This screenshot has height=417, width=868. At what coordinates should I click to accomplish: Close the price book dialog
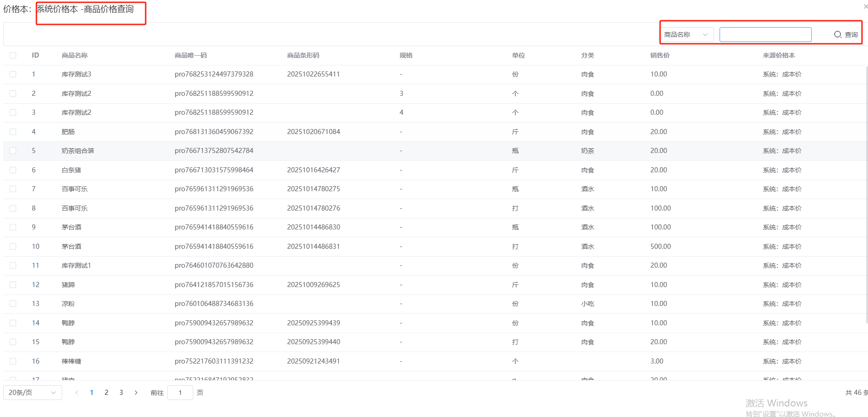[x=865, y=6]
